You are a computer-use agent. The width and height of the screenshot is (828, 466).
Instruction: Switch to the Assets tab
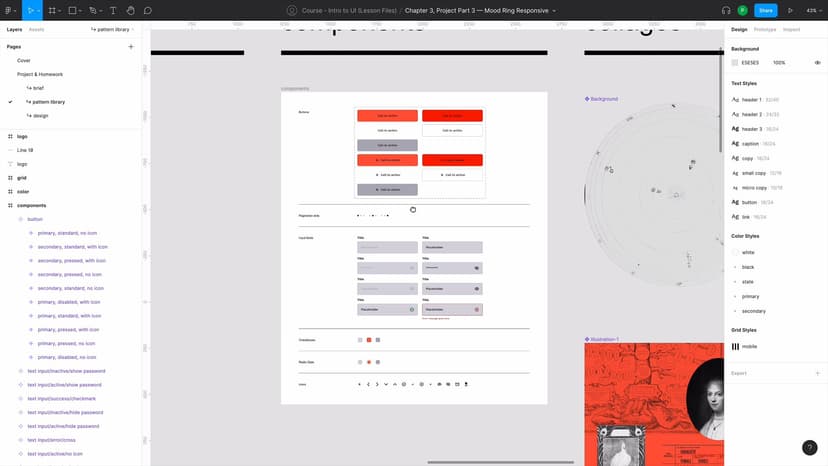[36, 30]
